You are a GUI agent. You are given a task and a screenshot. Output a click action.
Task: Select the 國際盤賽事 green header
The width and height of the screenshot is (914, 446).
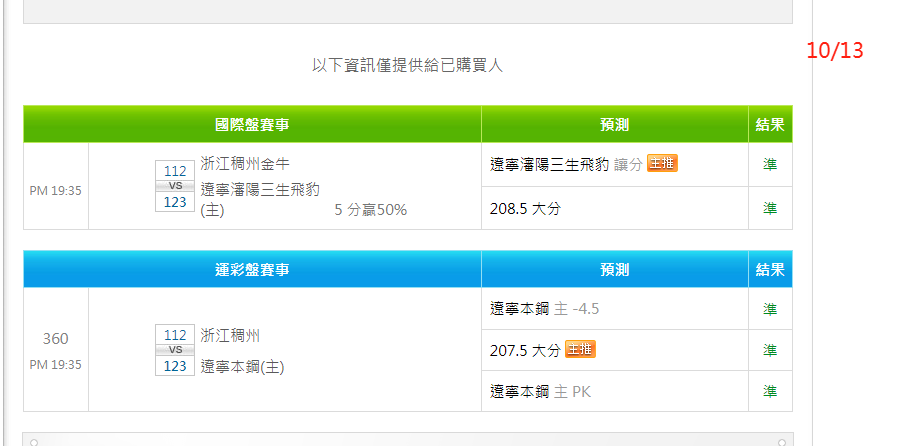coord(253,125)
